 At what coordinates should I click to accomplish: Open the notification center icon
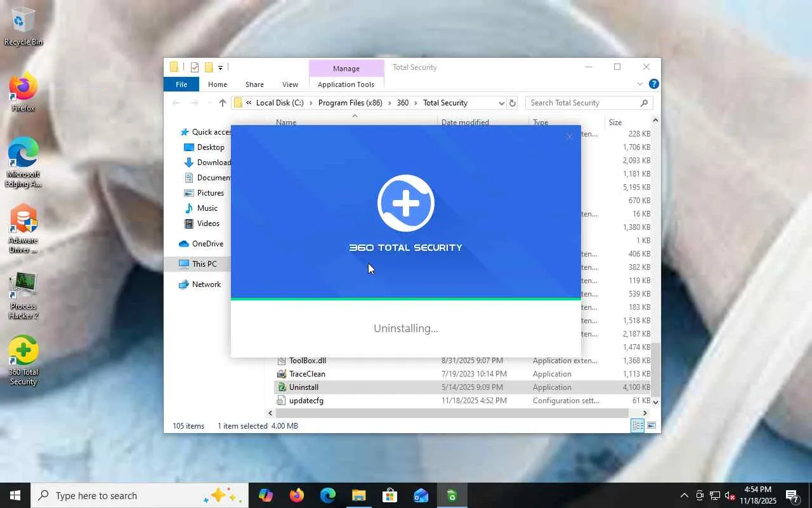[792, 495]
